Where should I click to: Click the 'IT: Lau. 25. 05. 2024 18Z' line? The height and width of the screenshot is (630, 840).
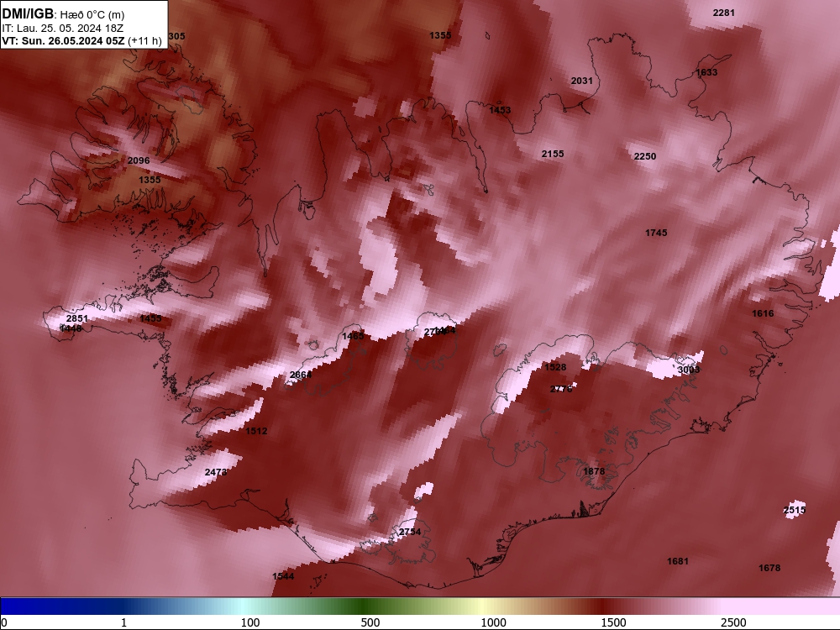[63, 29]
